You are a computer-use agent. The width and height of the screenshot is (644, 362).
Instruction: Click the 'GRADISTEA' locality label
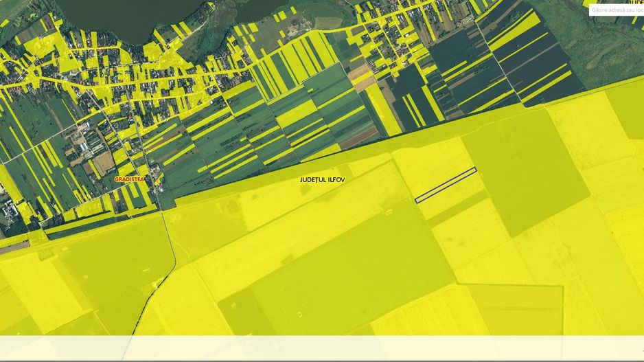[x=129, y=179]
